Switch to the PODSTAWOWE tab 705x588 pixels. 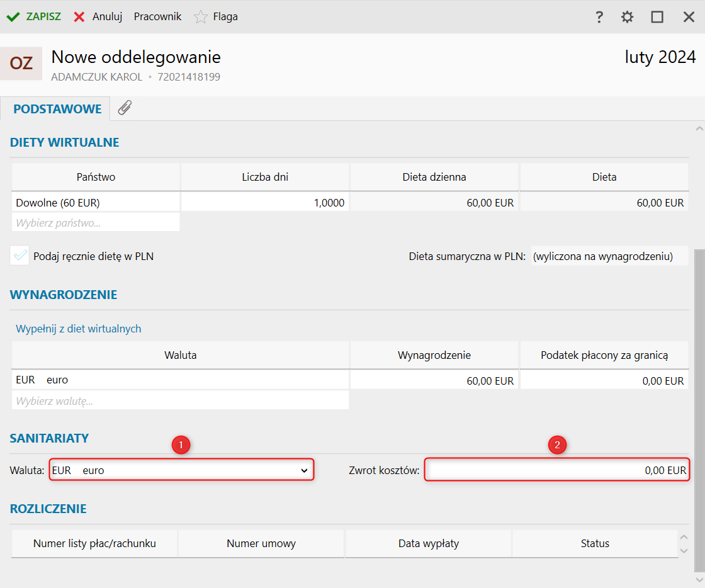click(x=57, y=109)
